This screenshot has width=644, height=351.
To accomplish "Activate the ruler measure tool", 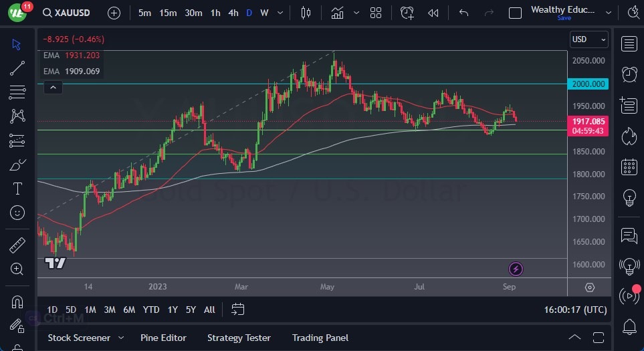I will pos(17,245).
